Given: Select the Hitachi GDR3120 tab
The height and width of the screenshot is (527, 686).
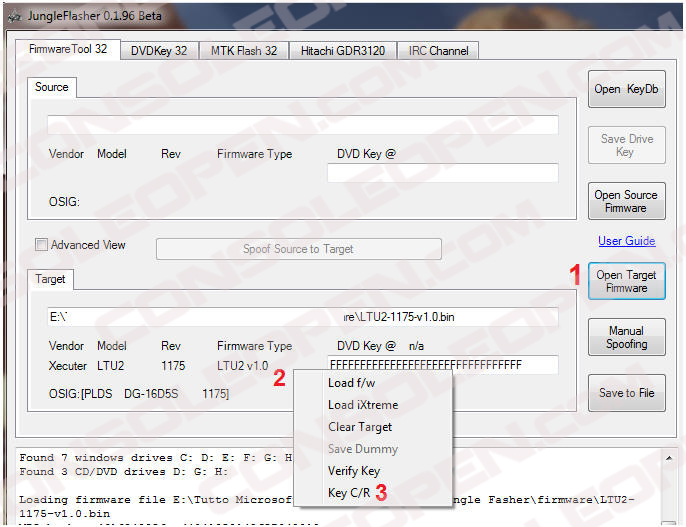Looking at the screenshot, I should click(x=343, y=51).
